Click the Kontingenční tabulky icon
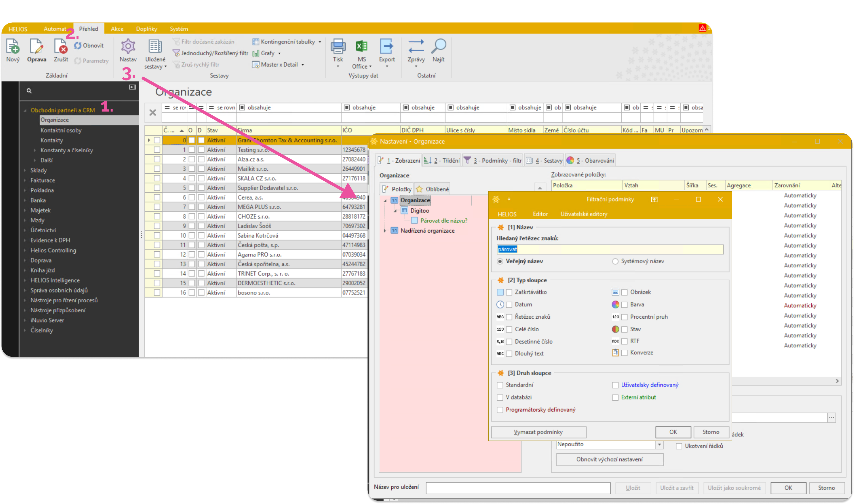 click(x=256, y=42)
